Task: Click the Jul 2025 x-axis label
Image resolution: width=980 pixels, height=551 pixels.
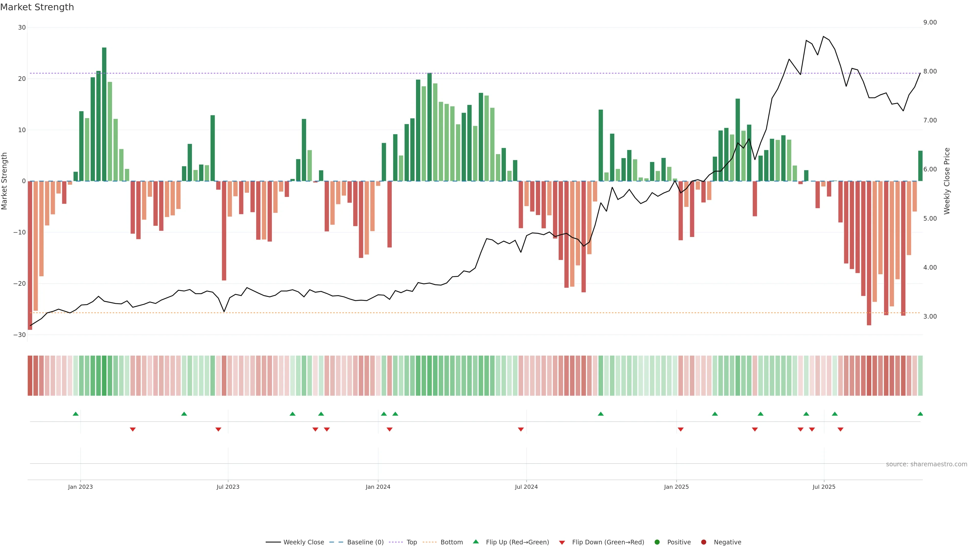Action: coord(824,487)
